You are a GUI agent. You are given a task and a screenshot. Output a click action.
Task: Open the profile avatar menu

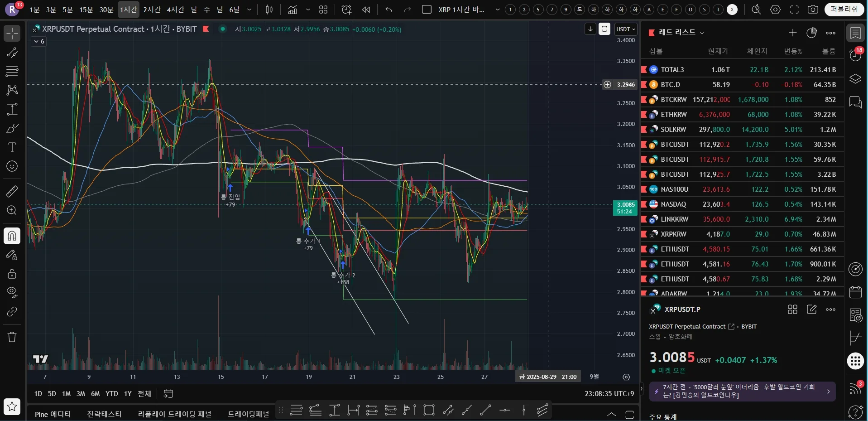[12, 10]
